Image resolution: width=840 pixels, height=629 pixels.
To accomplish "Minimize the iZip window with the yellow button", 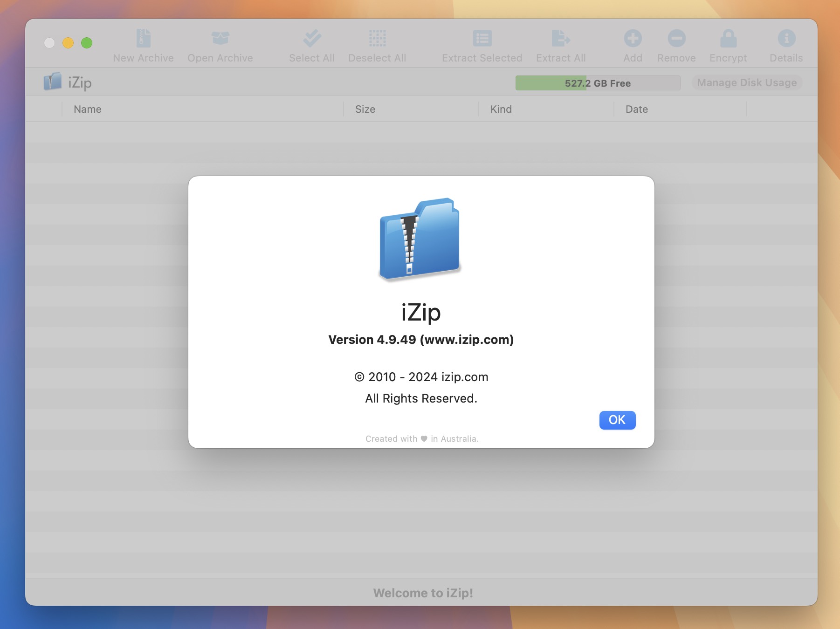I will coord(68,43).
